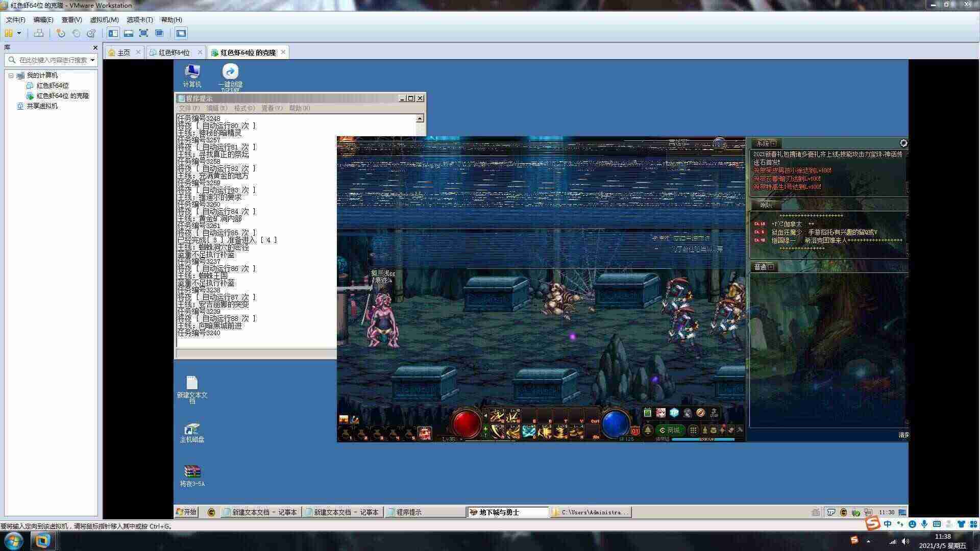Switch to the 主页 tab
980x551 pixels.
coord(124,53)
